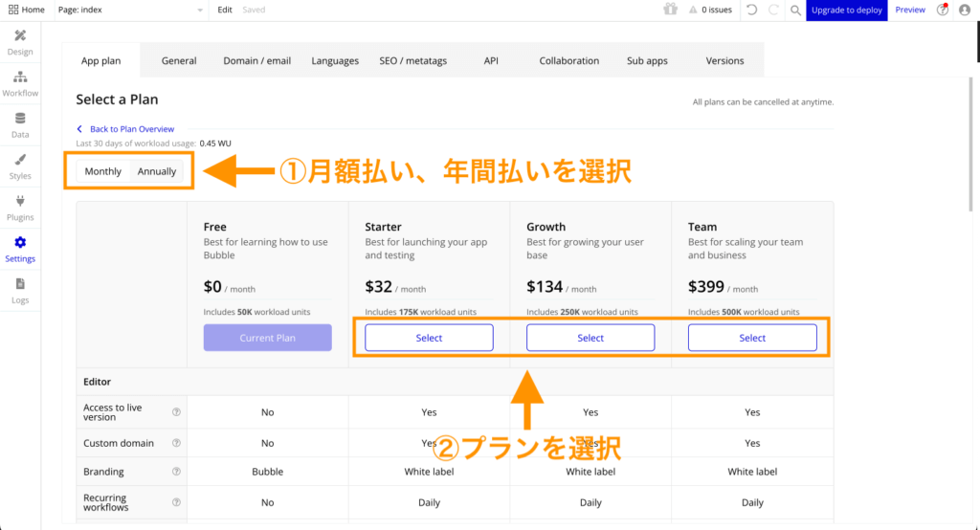Switch to the App plan tab

coord(101,60)
